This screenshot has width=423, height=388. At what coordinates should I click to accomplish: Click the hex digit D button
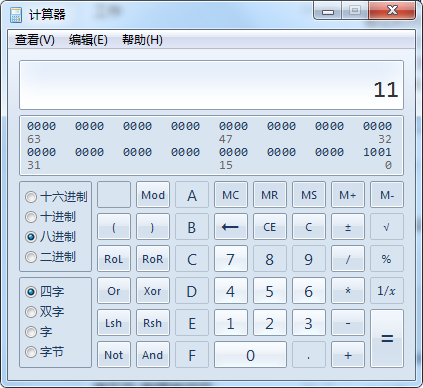tap(192, 291)
